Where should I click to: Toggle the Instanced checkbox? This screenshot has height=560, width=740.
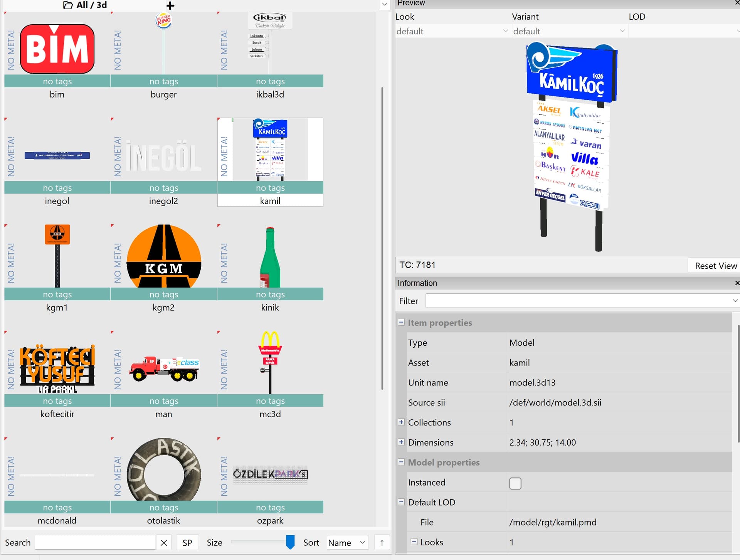pyautogui.click(x=515, y=483)
